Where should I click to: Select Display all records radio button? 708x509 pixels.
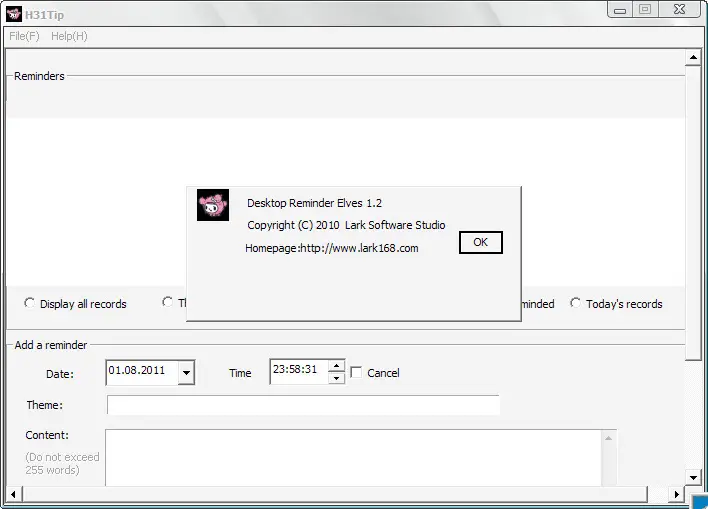click(x=29, y=303)
